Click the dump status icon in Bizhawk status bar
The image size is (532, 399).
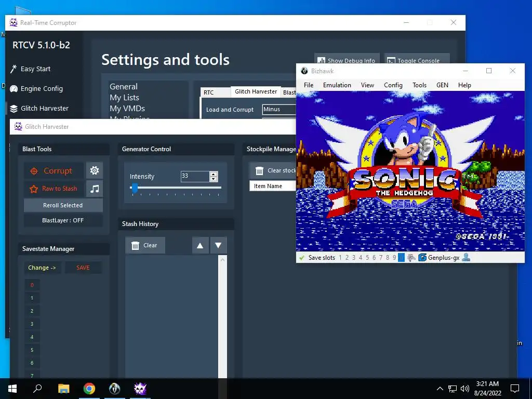click(411, 258)
